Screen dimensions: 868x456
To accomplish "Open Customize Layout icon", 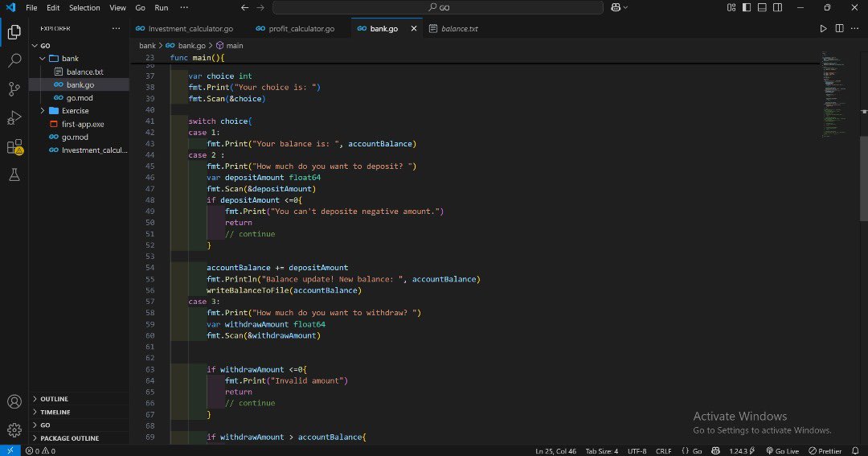I will [731, 8].
